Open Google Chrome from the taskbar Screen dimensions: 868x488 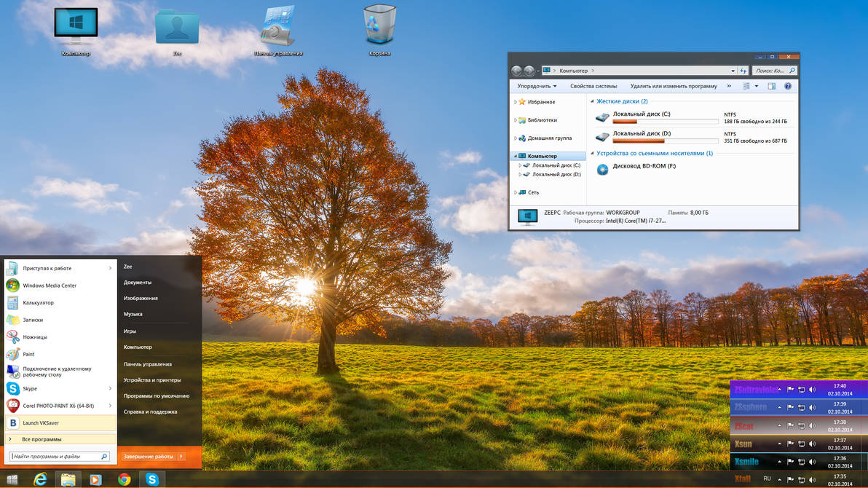coord(124,479)
